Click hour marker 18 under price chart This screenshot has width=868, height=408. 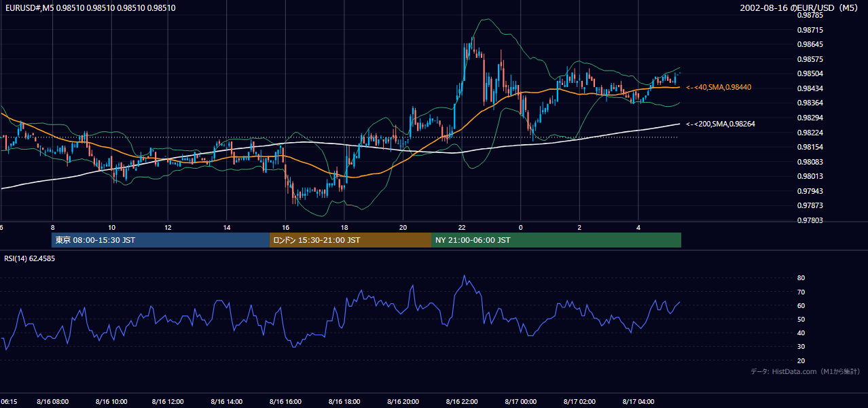(x=344, y=227)
